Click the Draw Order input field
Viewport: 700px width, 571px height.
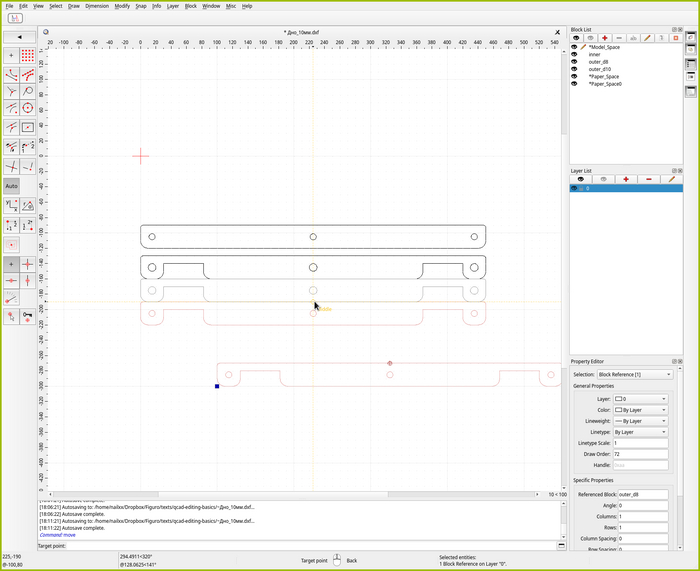coord(641,455)
